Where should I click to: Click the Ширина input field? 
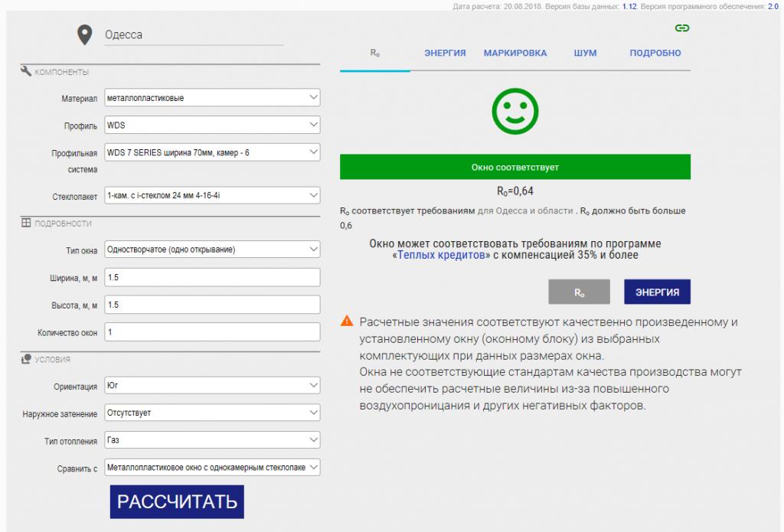point(211,277)
